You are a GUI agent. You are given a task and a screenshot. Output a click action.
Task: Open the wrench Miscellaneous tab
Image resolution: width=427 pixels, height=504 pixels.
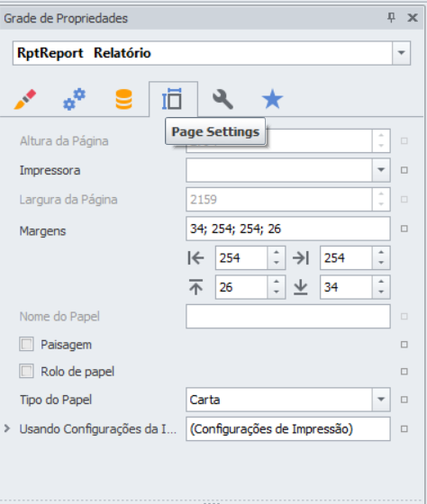pos(223,99)
